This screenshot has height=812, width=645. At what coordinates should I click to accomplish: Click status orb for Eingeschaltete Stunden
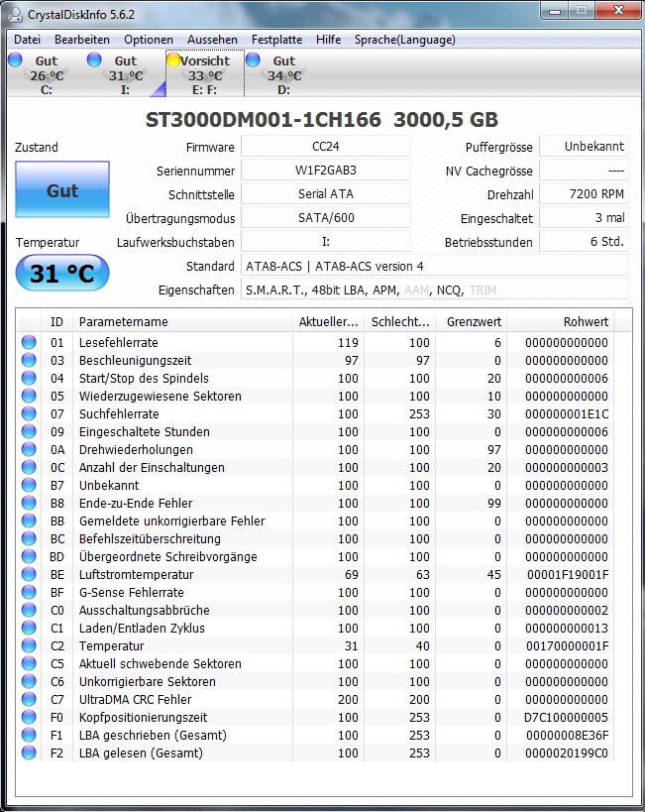pyautogui.click(x=29, y=431)
